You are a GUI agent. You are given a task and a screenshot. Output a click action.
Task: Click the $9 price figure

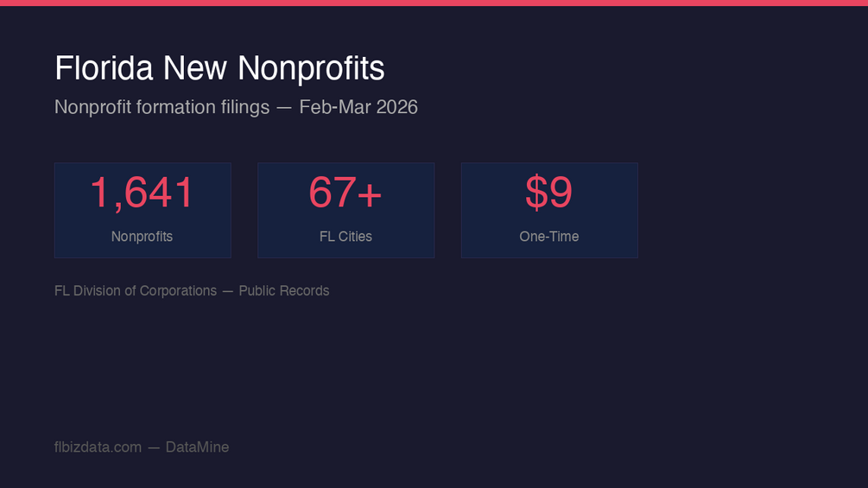point(548,192)
